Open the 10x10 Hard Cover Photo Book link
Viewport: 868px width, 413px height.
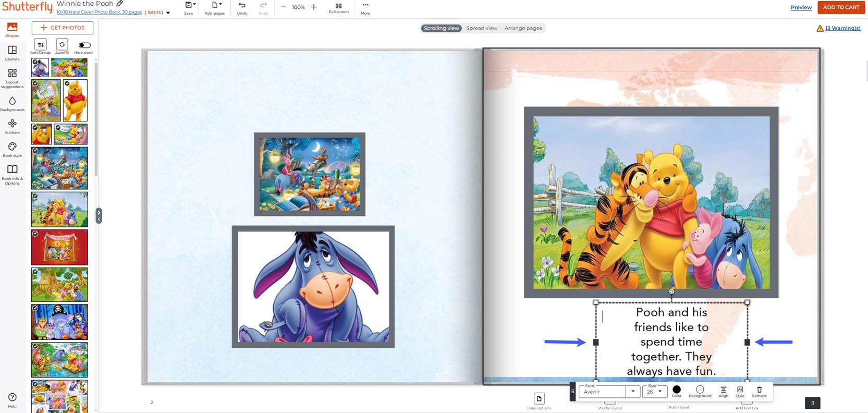pos(99,12)
